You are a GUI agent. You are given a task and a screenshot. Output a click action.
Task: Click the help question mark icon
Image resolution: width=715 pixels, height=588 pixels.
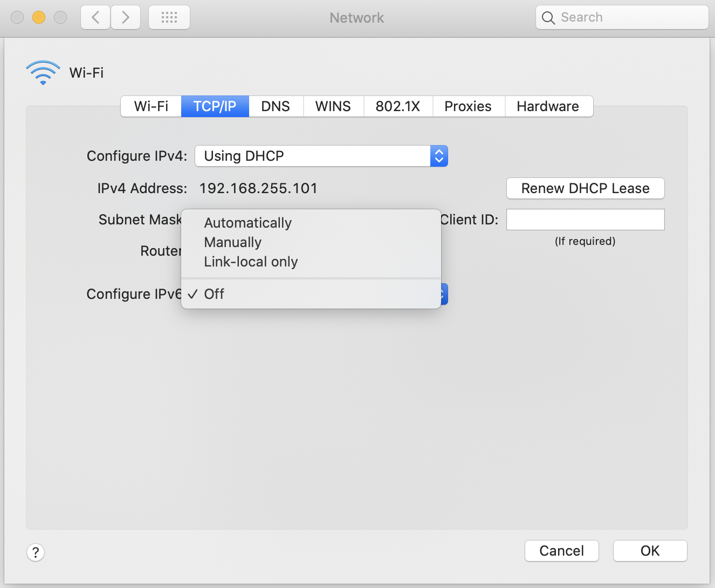click(36, 552)
